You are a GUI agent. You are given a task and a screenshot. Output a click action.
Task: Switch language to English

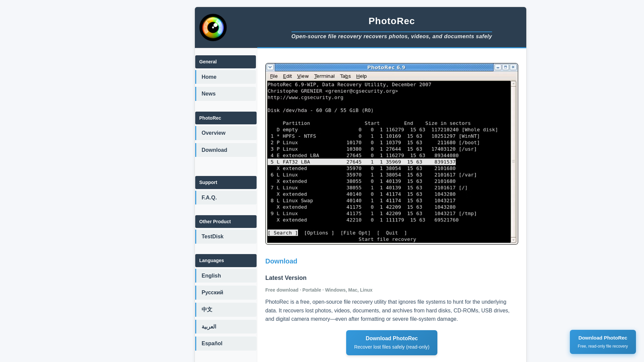pyautogui.click(x=226, y=276)
